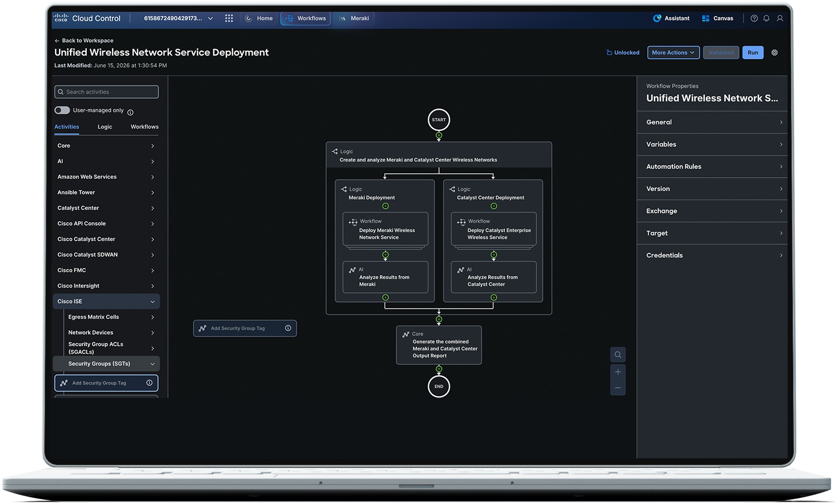Expand the Egress Matrix Cells item
Viewport: 835px width, 504px height.
[112, 317]
